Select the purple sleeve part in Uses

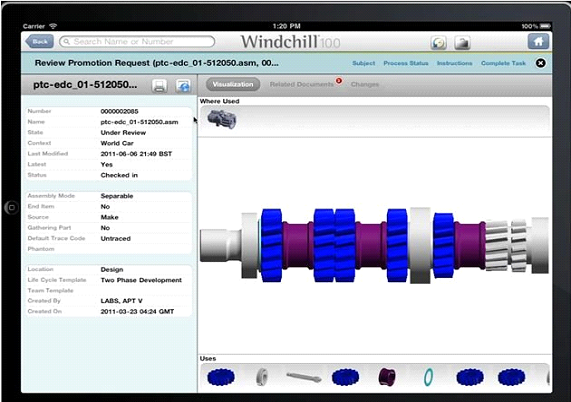(387, 377)
